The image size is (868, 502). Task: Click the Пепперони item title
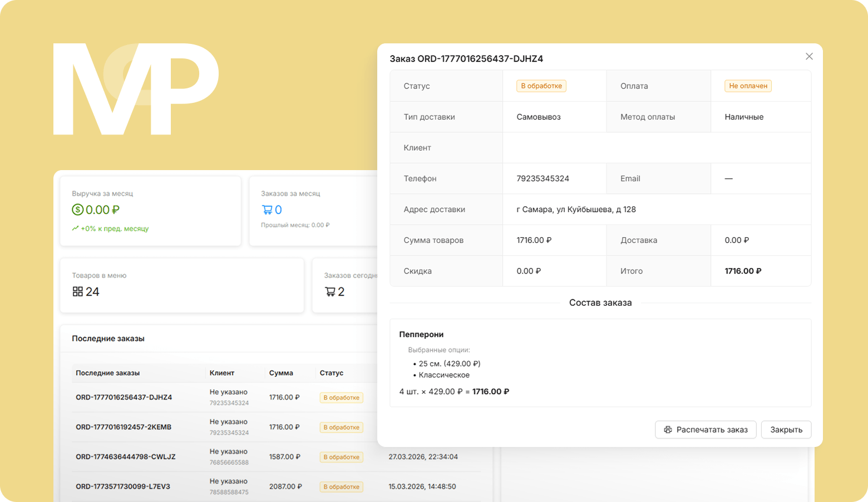click(421, 334)
